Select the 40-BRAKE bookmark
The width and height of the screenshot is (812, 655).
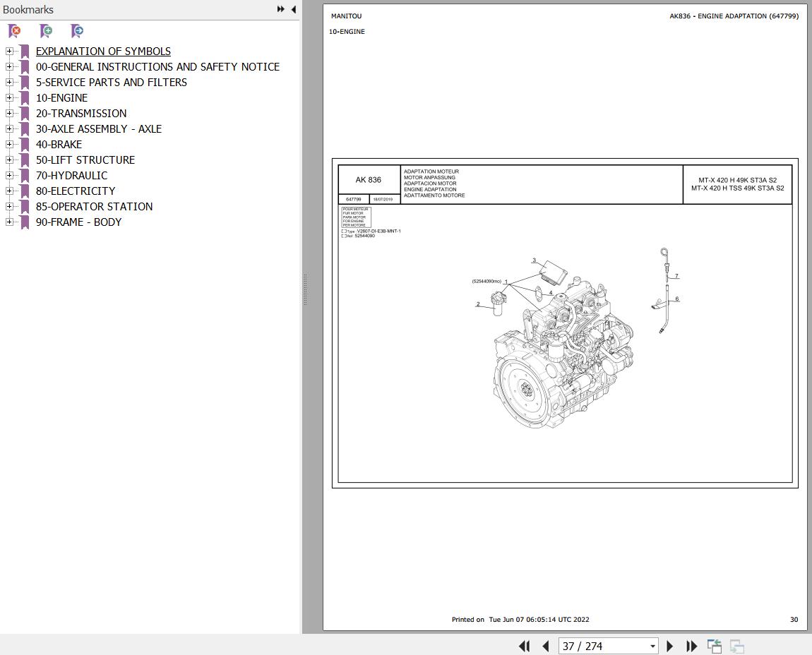pyautogui.click(x=59, y=145)
